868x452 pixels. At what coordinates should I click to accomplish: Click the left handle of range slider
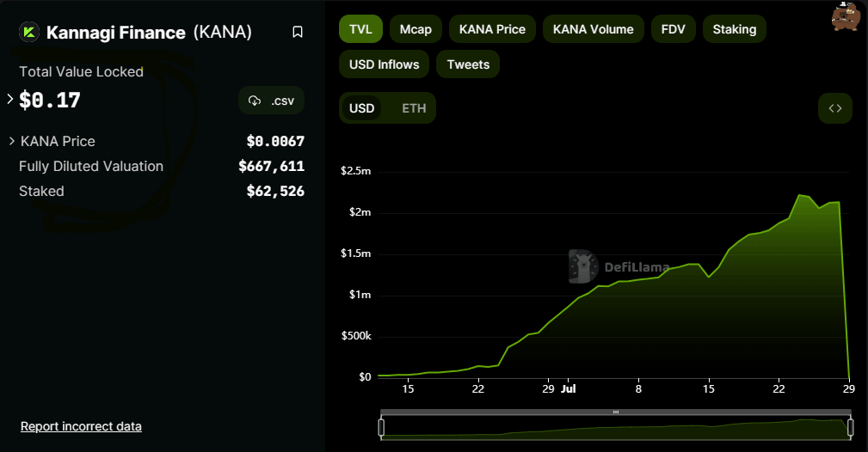pyautogui.click(x=381, y=427)
